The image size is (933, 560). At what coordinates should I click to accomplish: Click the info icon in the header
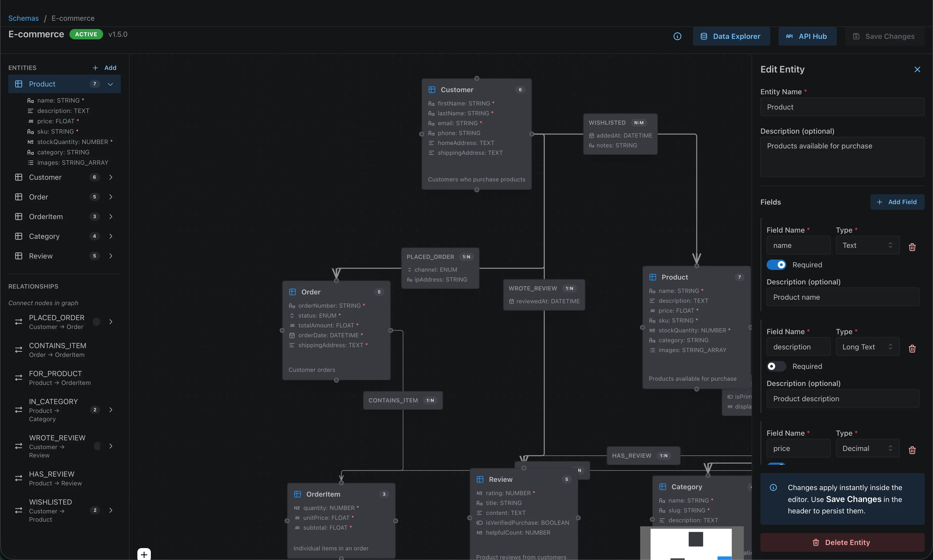[677, 36]
